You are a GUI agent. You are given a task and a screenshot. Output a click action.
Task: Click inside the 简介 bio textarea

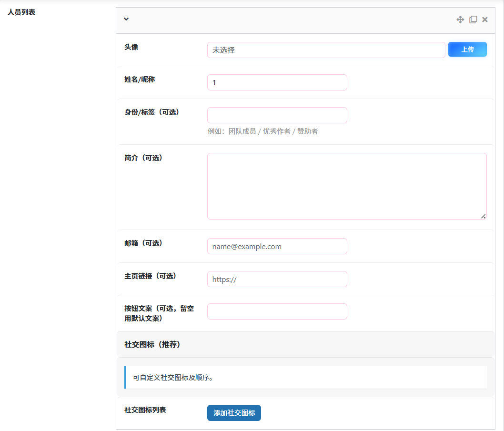(346, 186)
